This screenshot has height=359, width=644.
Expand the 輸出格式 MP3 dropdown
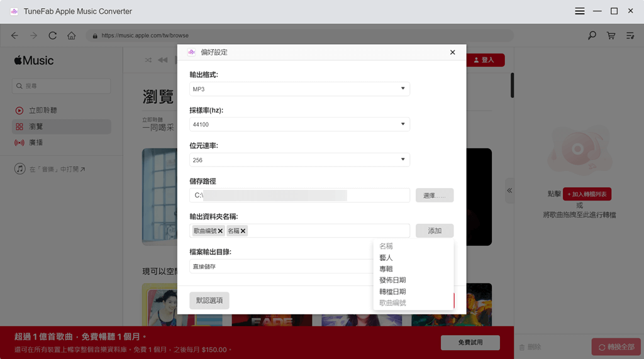pos(299,89)
